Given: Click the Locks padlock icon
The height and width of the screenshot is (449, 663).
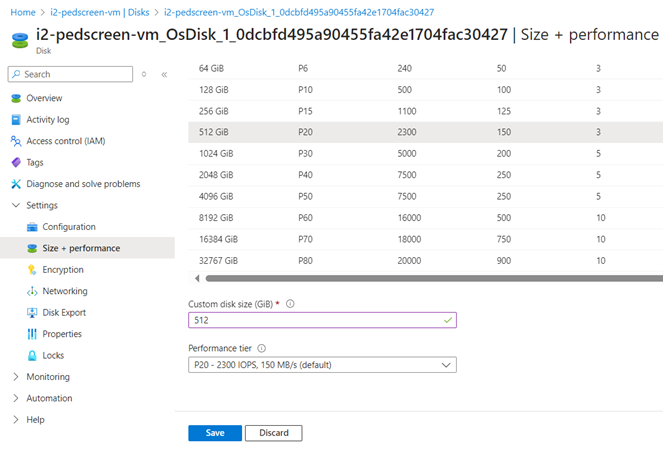Looking at the screenshot, I should [x=32, y=356].
